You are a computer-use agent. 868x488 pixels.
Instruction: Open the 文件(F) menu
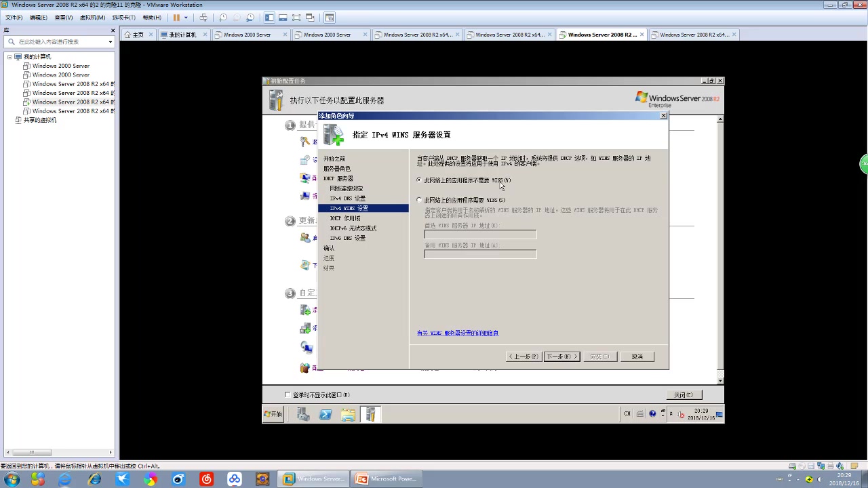coord(14,17)
